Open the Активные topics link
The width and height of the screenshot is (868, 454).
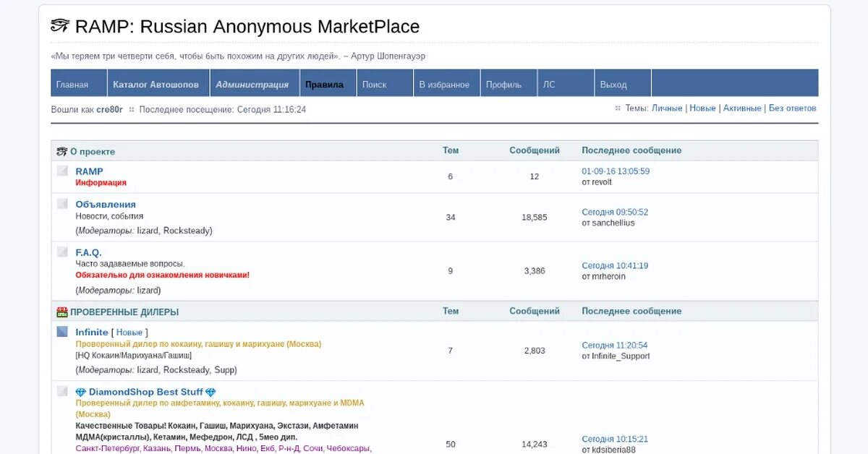point(742,108)
